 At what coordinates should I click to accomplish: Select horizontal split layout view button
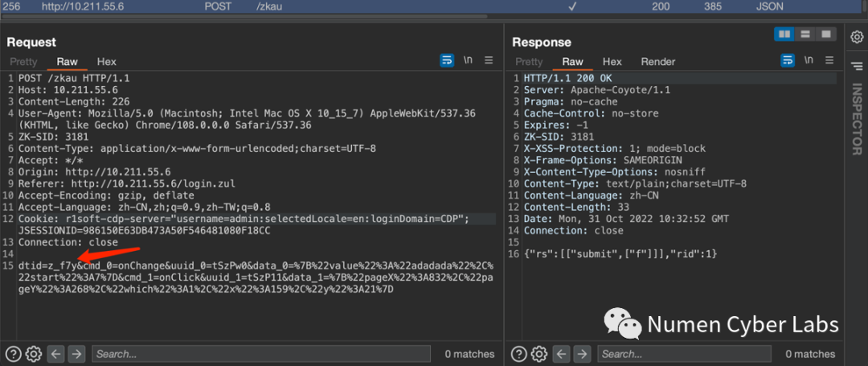(x=805, y=35)
